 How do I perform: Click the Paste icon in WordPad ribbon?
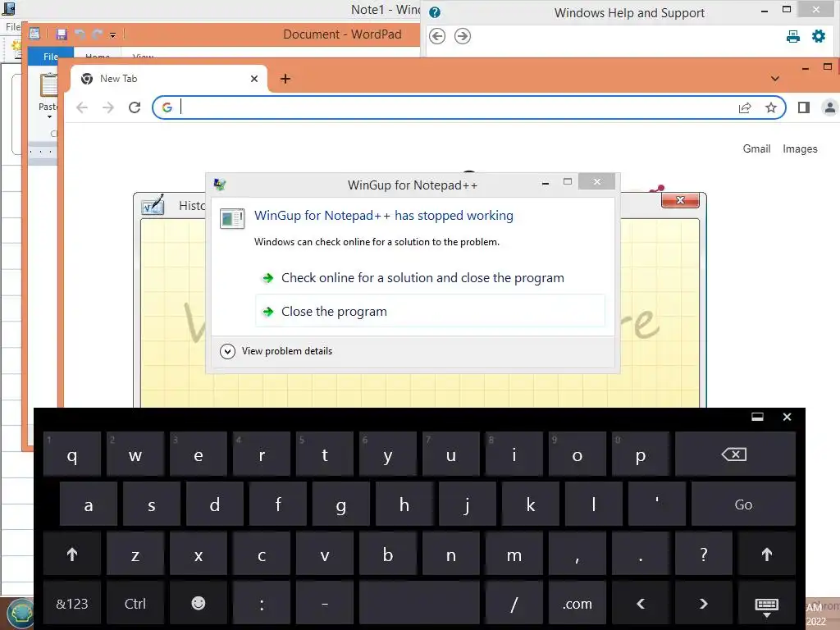point(48,85)
